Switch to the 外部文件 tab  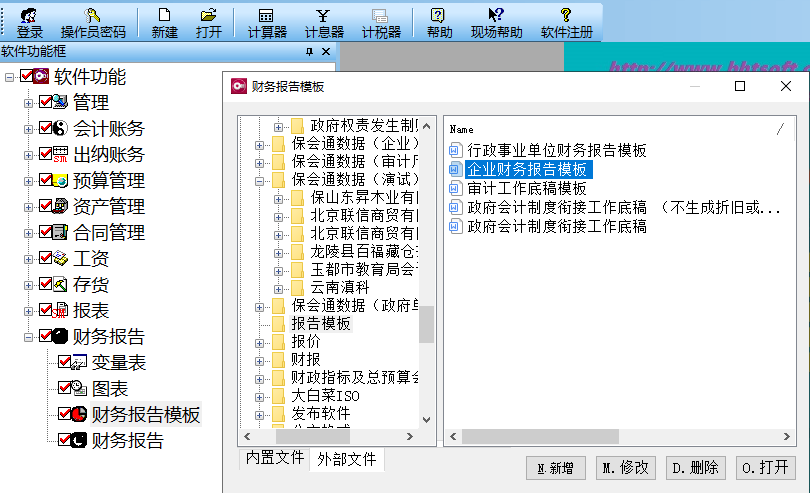[346, 459]
